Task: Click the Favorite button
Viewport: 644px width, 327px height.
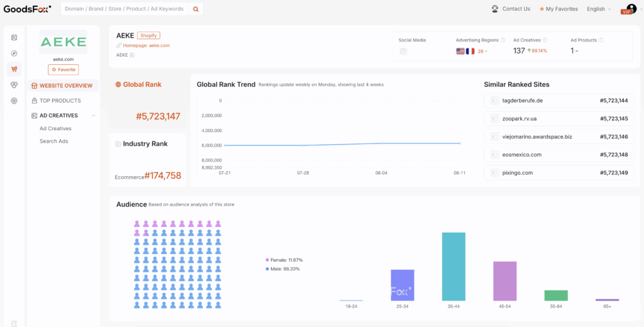Action: click(64, 70)
